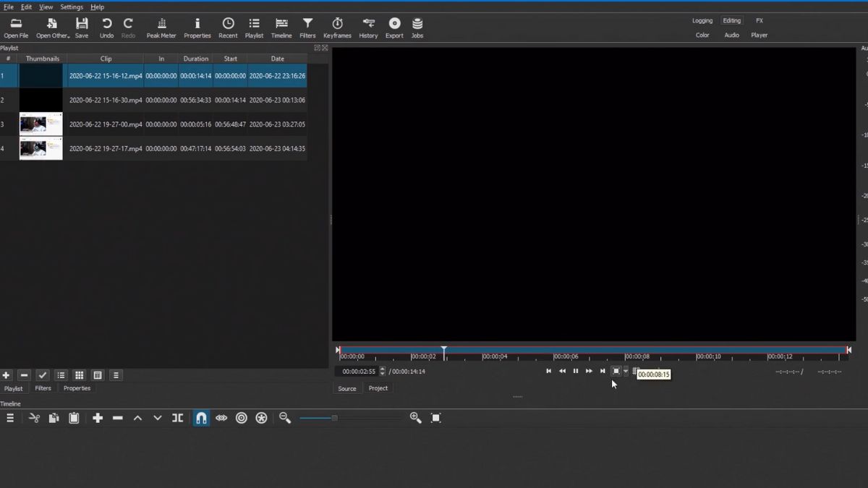Select the Source player tab
Viewport: 868px width, 488px height.
[x=347, y=389]
